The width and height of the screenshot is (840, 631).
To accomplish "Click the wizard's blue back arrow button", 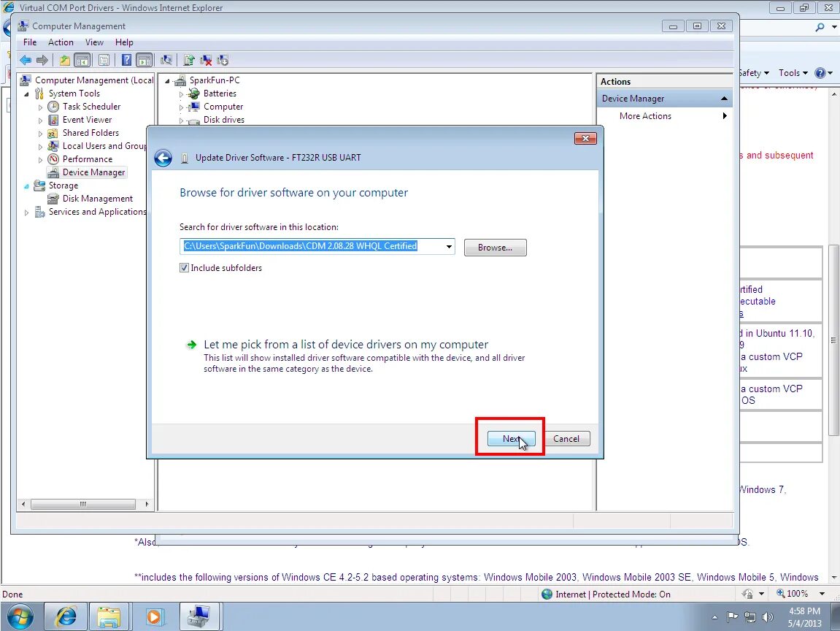I will (163, 158).
